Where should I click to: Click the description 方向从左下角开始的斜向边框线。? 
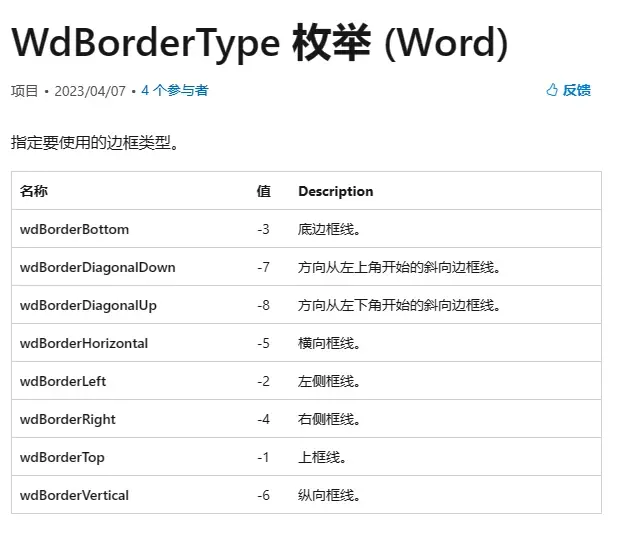(399, 305)
